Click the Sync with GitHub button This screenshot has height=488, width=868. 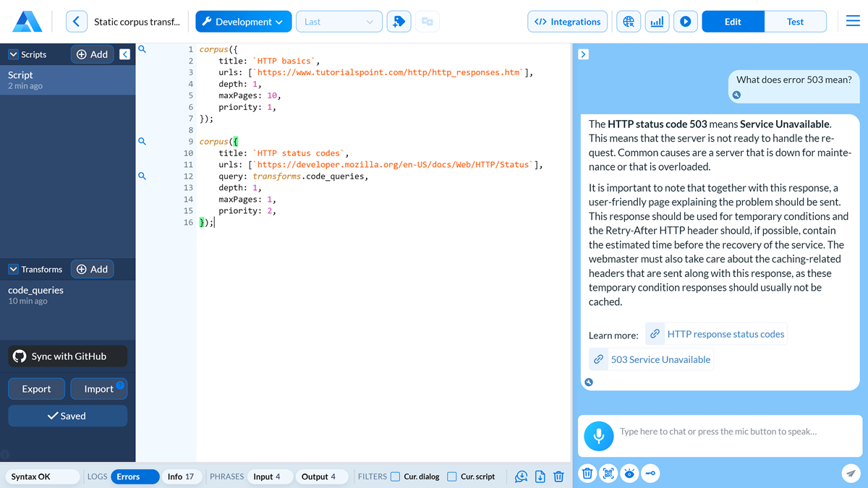pyautogui.click(x=67, y=356)
